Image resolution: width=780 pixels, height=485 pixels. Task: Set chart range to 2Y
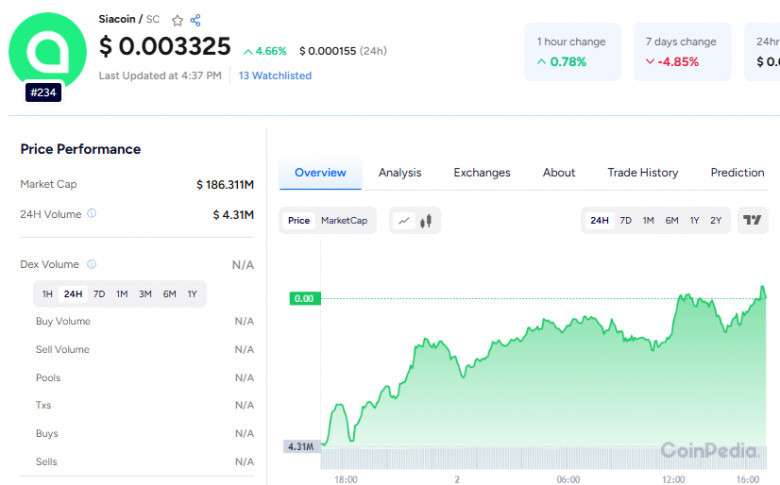coord(716,220)
